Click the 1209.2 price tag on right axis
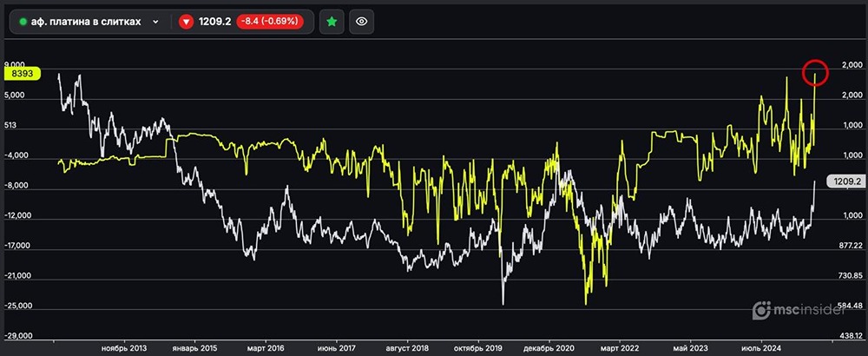The height and width of the screenshot is (356, 868). coord(845,181)
